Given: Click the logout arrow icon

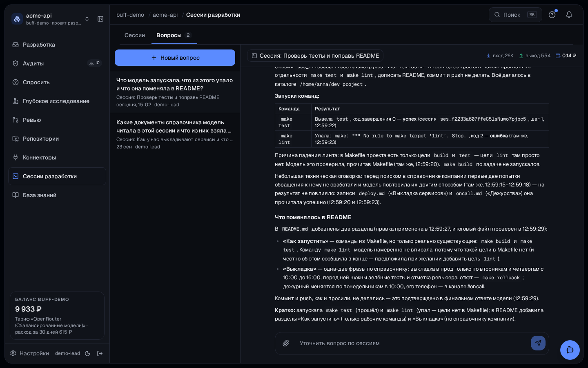Looking at the screenshot, I should pyautogui.click(x=100, y=353).
